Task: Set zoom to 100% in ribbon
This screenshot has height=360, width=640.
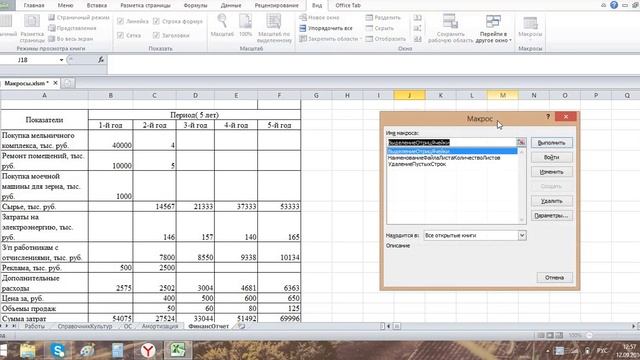Action: pos(246,25)
